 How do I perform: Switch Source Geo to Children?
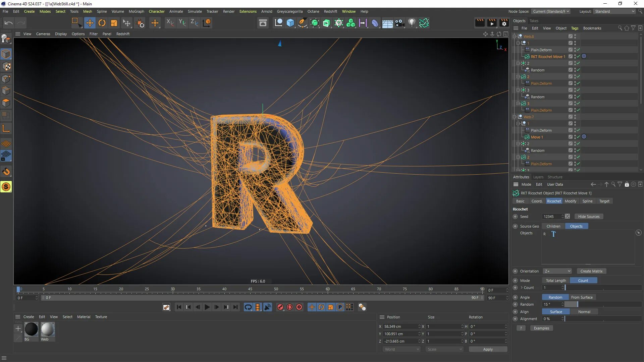point(553,226)
